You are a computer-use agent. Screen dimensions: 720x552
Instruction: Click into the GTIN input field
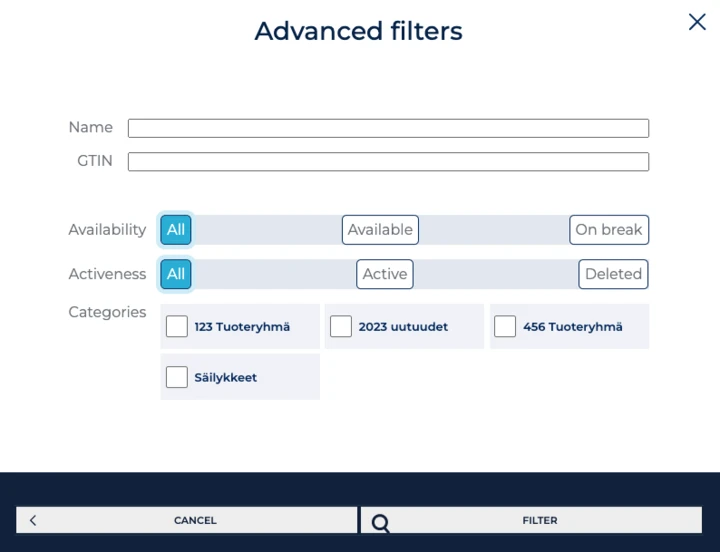(388, 162)
